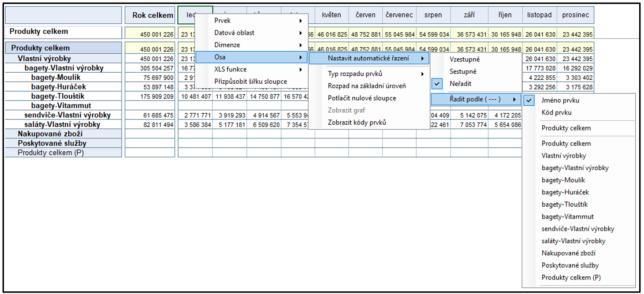Click the cell with value 16 292 029
Image resolution: width=644 pixels, height=294 pixels.
575,68
